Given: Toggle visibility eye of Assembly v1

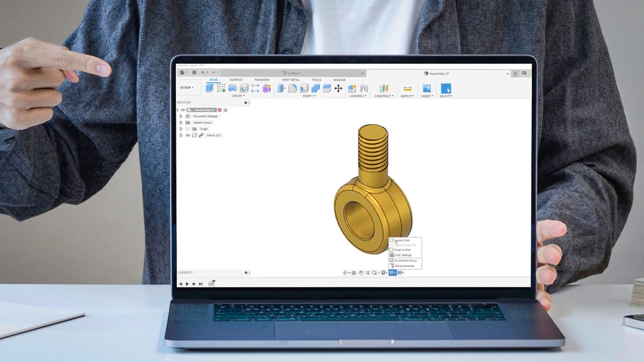Looking at the screenshot, I should pyautogui.click(x=182, y=110).
